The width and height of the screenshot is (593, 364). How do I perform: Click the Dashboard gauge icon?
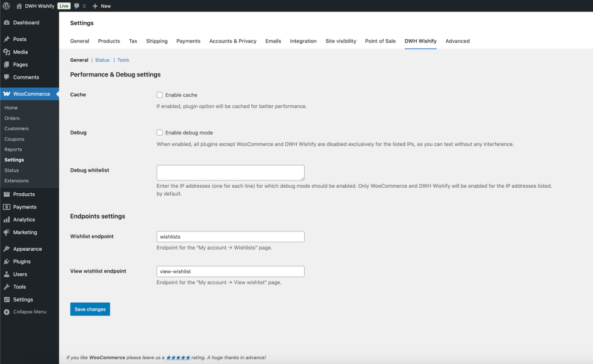click(7, 22)
